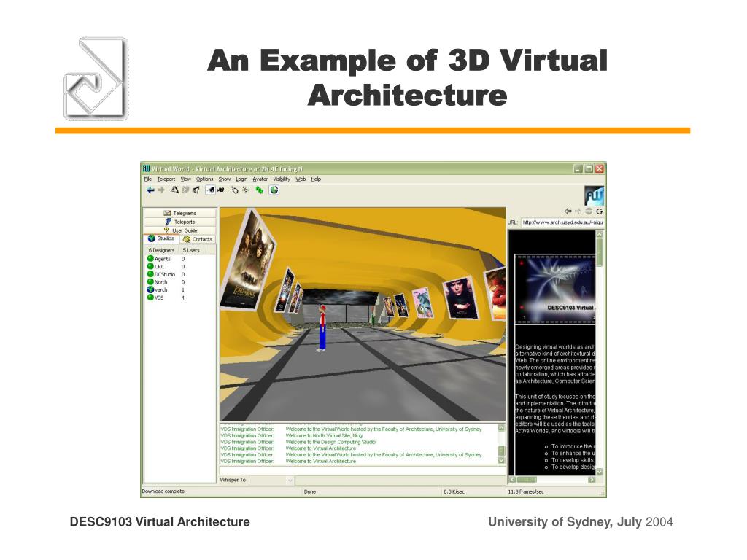
Task: Click the blue Back arrow in the toolbar
Action: click(x=150, y=190)
